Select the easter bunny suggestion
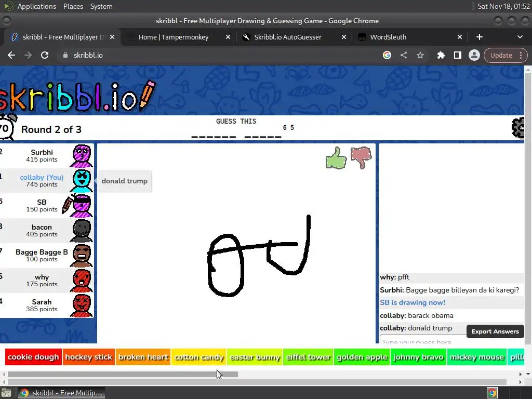Viewport: 532px width, 399px height. point(255,357)
